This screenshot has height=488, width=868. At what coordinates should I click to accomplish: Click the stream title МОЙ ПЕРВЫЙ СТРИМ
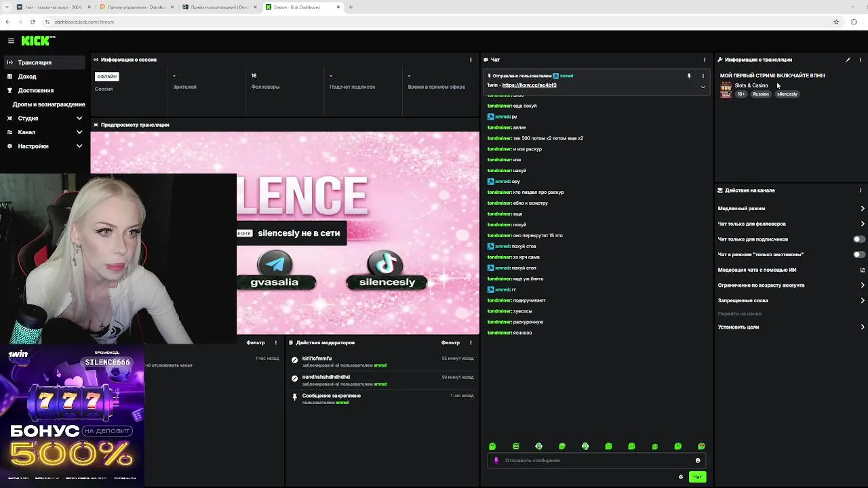pyautogui.click(x=772, y=76)
